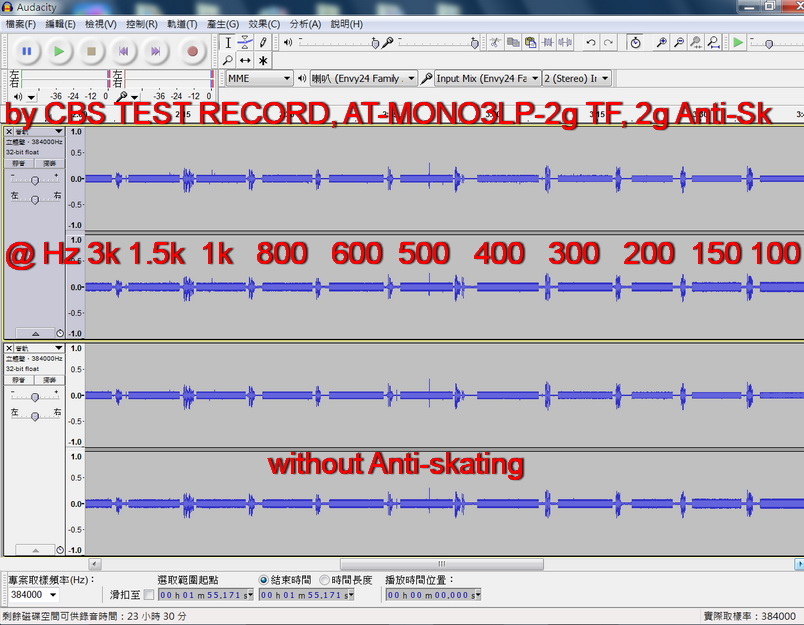Adjust first track's pan slider
Image resolution: width=804 pixels, height=625 pixels.
(x=35, y=199)
